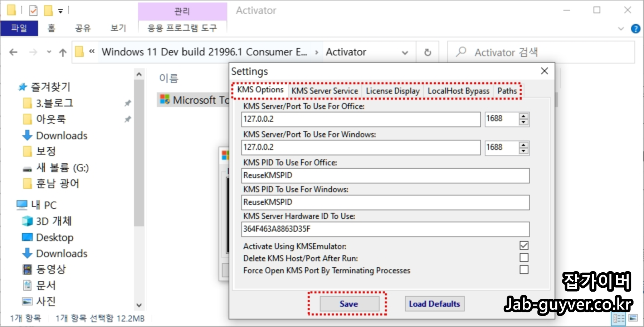Open Desktop in the navigation pane
The height and width of the screenshot is (327, 644).
pos(54,237)
